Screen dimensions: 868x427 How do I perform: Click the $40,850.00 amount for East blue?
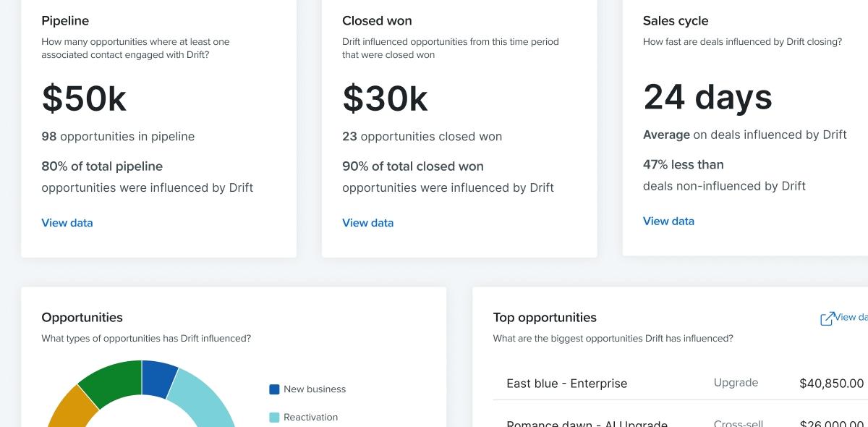[x=831, y=384]
